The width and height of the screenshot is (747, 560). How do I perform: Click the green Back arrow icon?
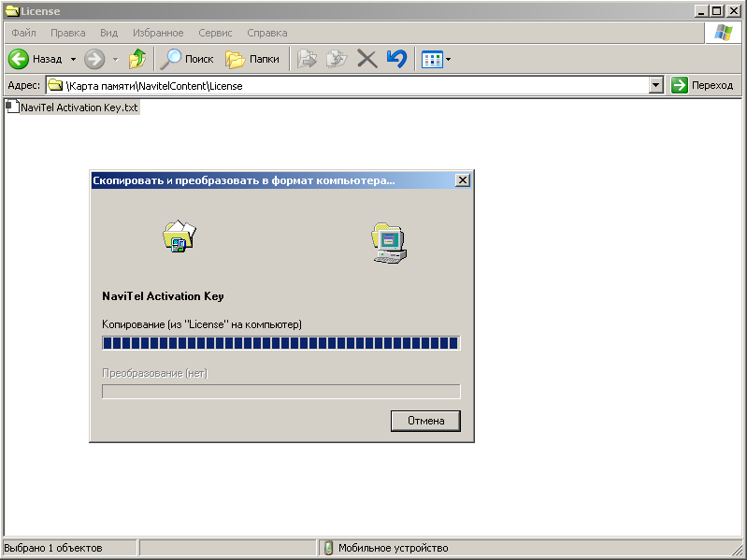[19, 59]
